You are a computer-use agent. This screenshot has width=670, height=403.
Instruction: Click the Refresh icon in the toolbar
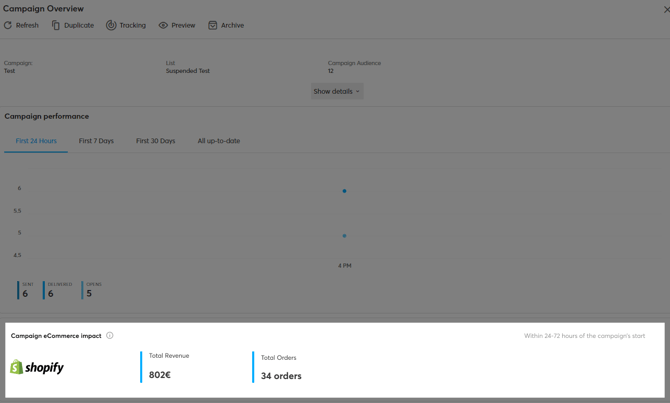tap(8, 25)
